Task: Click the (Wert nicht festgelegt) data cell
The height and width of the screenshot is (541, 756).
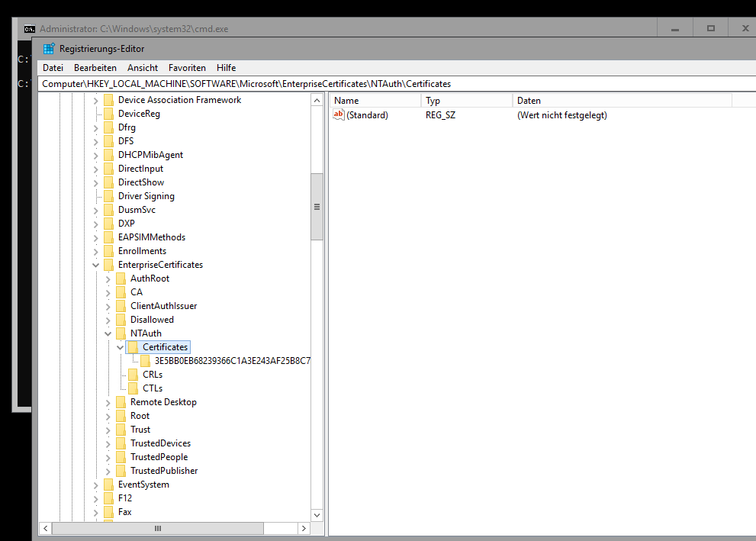Action: coord(561,115)
